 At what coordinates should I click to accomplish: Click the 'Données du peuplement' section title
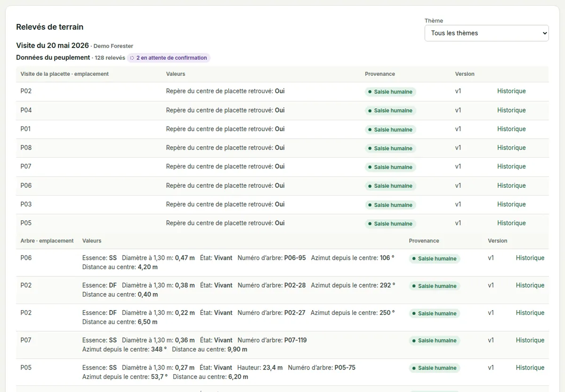53,57
